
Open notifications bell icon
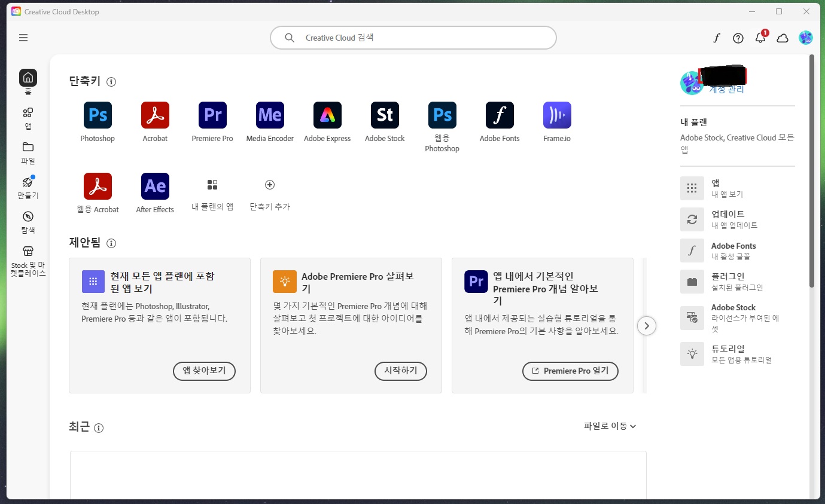click(760, 38)
